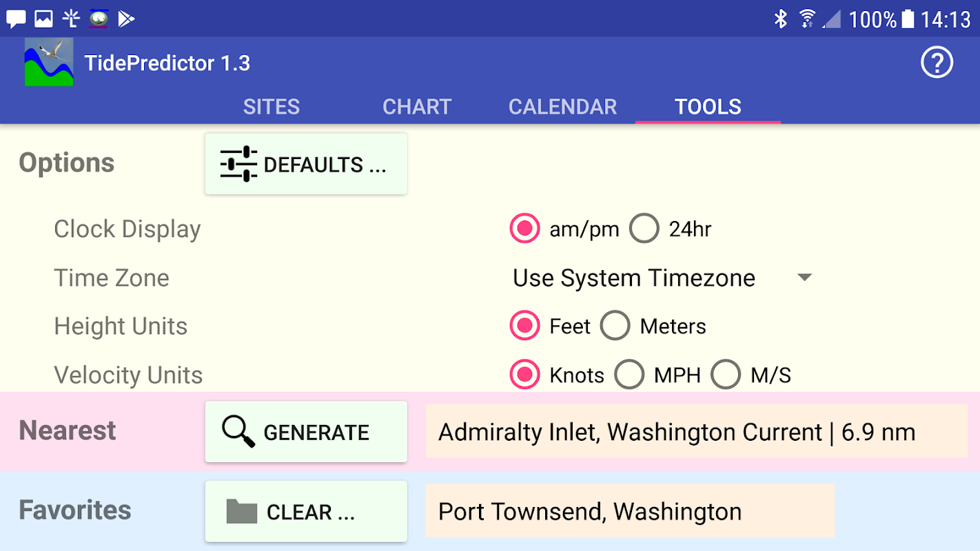Viewport: 980px width, 551px height.
Task: Select M/S velocity units
Action: pyautogui.click(x=726, y=375)
